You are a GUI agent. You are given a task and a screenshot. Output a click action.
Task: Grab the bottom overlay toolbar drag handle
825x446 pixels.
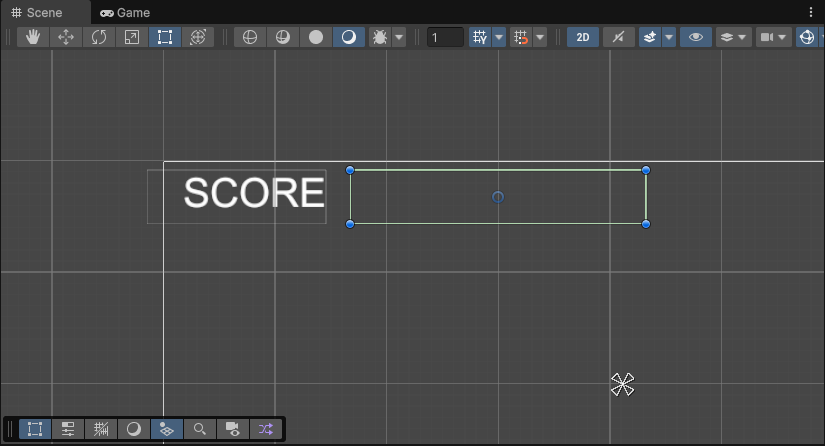pyautogui.click(x=10, y=429)
